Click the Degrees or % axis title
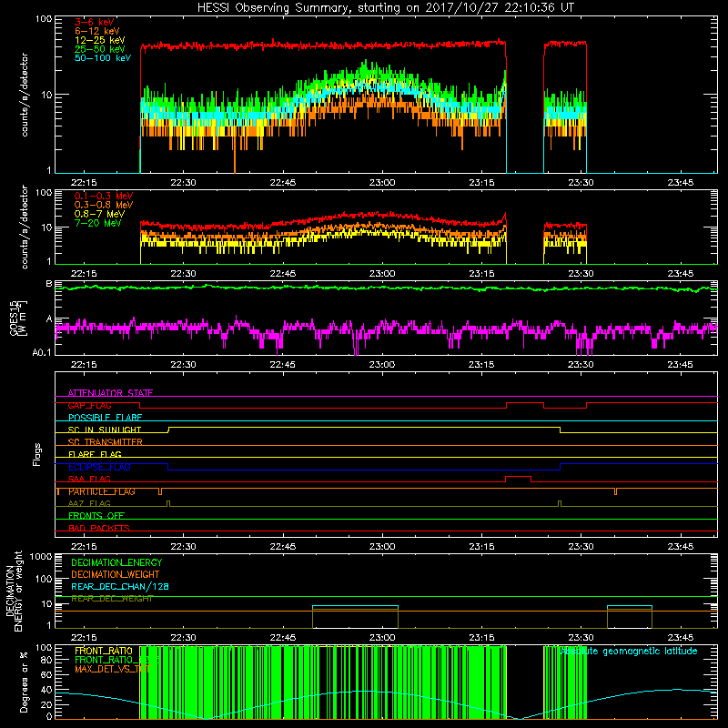The image size is (728, 728). [24, 682]
